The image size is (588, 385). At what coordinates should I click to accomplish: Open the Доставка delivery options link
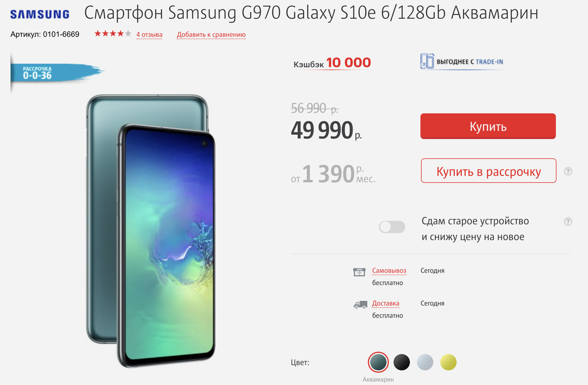click(386, 303)
